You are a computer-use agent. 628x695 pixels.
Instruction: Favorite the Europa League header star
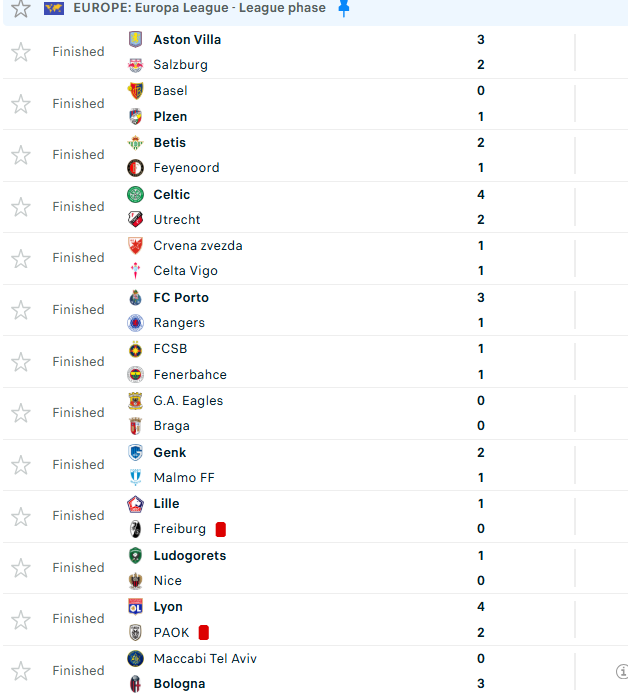21,8
